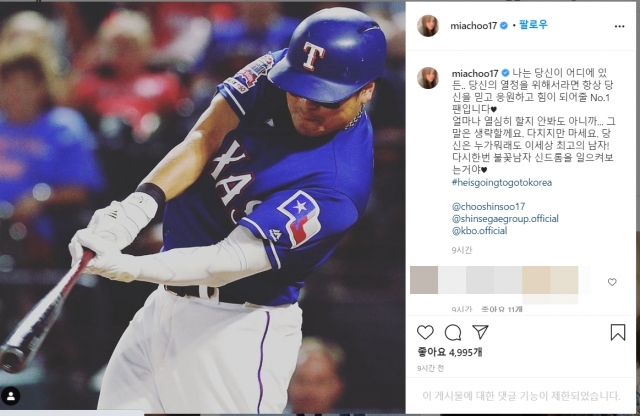The image size is (640, 416).
Task: Click the 팔로우 follow button
Action: coord(533,25)
